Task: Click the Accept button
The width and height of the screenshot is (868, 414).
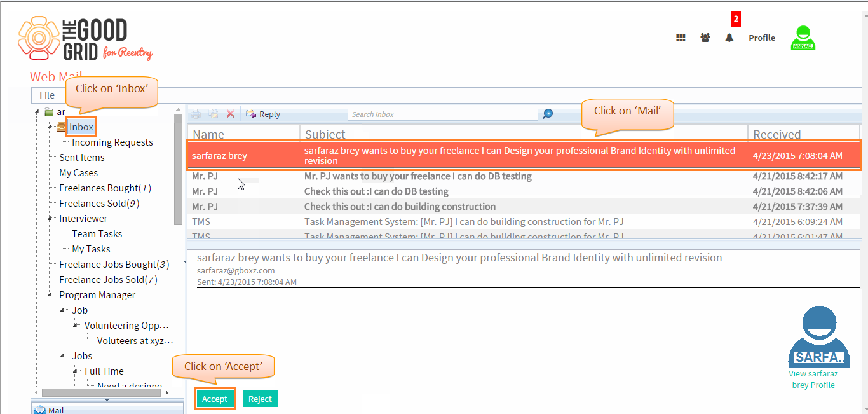Action: click(x=215, y=399)
